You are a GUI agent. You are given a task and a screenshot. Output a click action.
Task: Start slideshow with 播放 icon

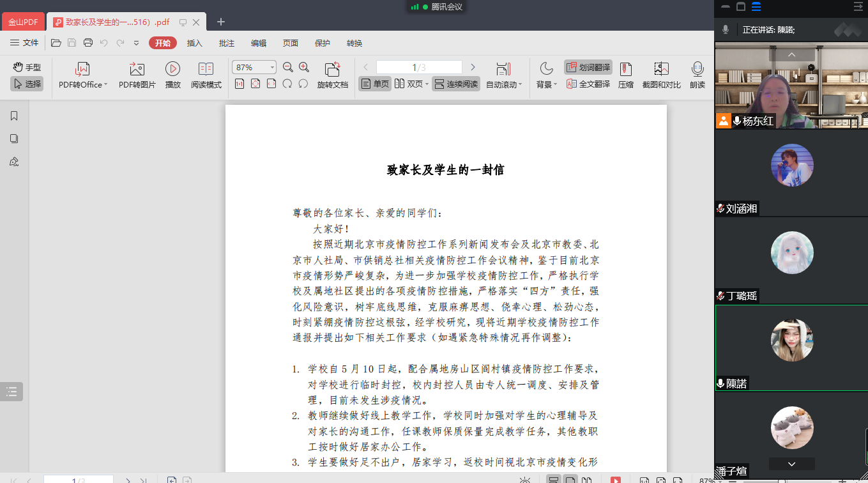click(x=172, y=69)
